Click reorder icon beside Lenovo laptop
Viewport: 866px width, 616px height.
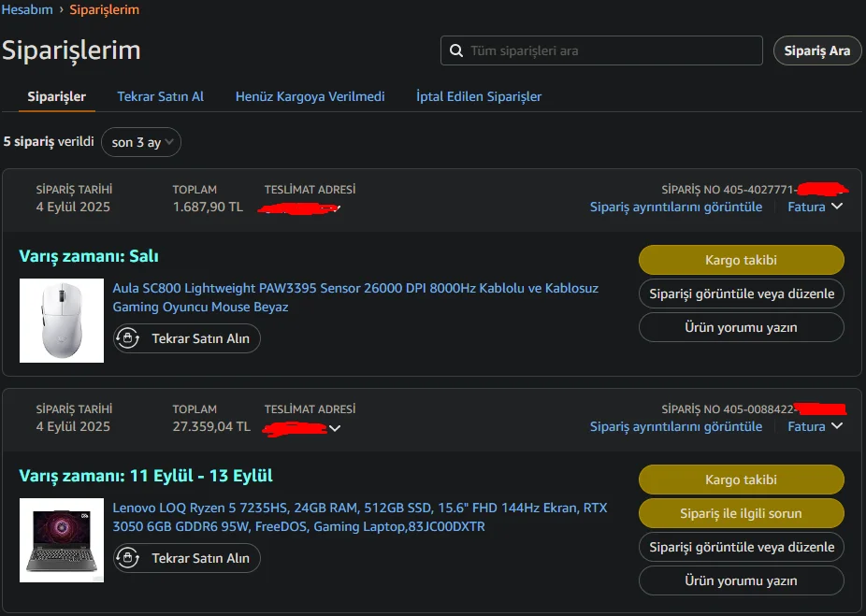click(x=128, y=558)
